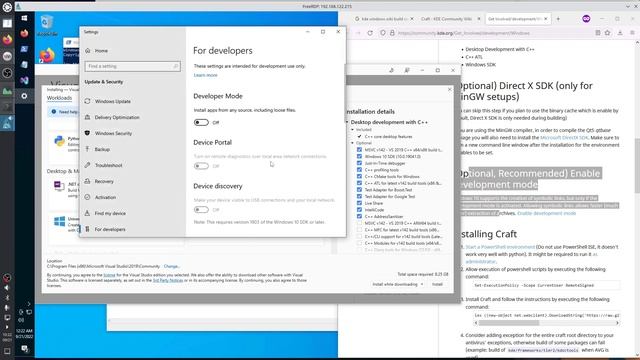Toggle the Device discovery switch
Screen dimensions: 640x360
(x=201, y=210)
